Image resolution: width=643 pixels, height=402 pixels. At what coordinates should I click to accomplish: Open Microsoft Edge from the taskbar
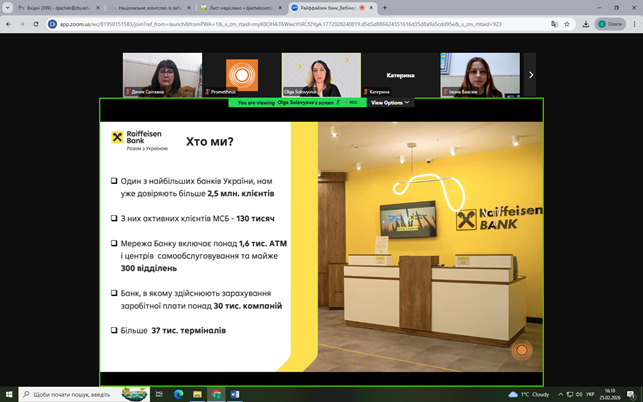pos(179,394)
